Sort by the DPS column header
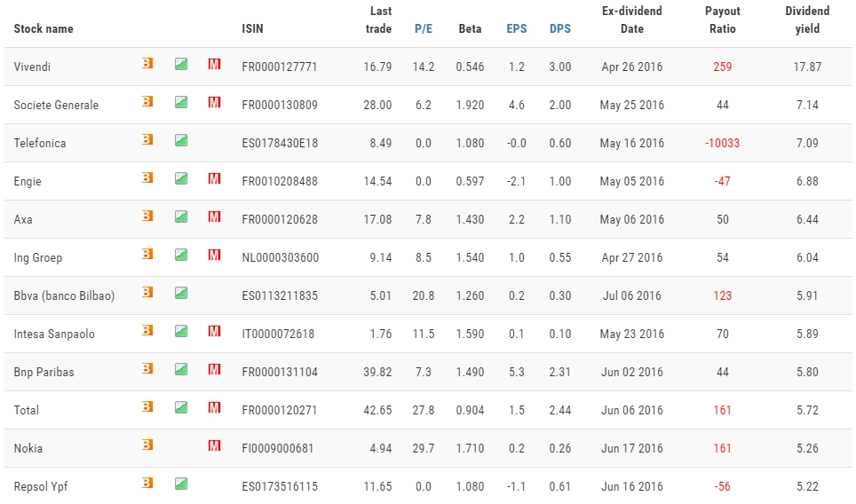The image size is (856, 504). point(560,29)
